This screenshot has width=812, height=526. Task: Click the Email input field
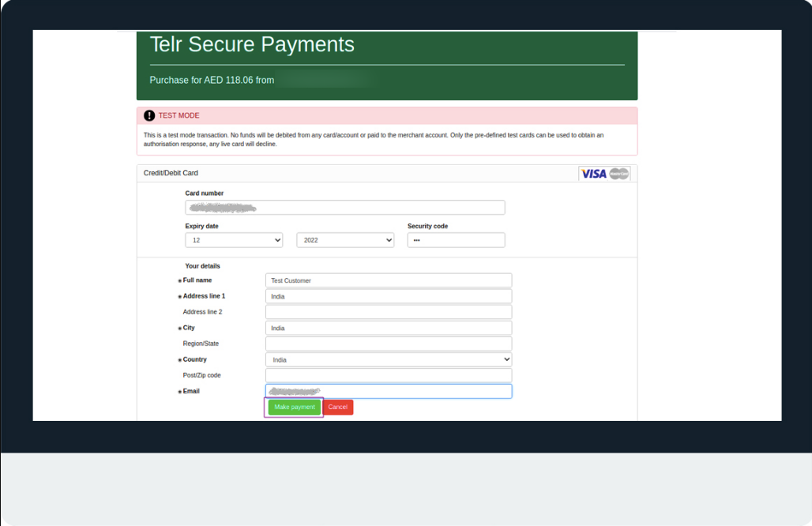[x=389, y=392]
